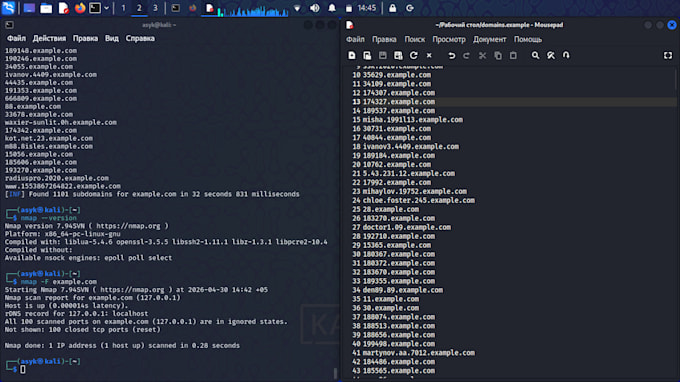Select terminal window in taskbar
The height and width of the screenshot is (382, 680).
[176, 8]
